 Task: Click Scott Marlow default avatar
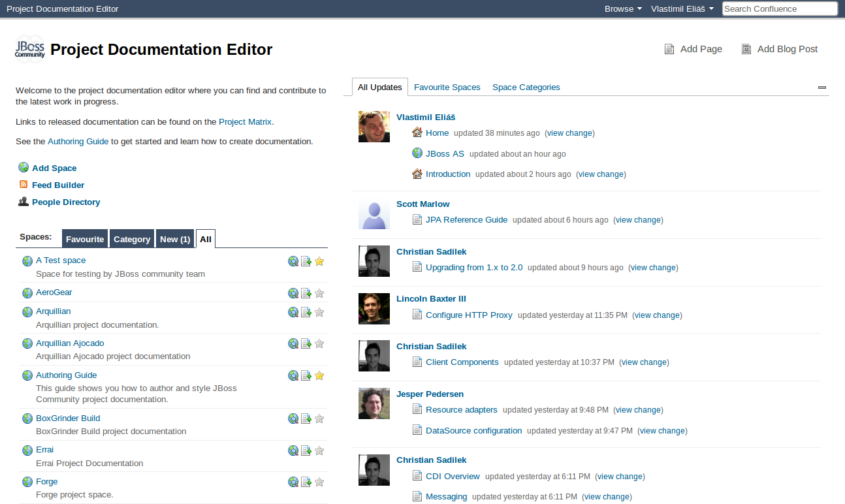[374, 213]
